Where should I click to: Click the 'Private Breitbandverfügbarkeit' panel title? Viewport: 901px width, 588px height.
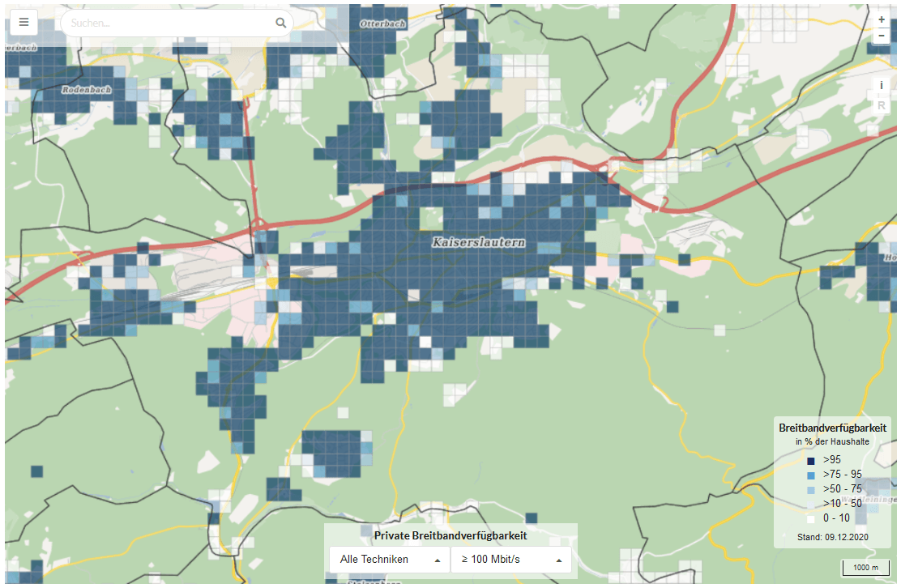point(450,535)
